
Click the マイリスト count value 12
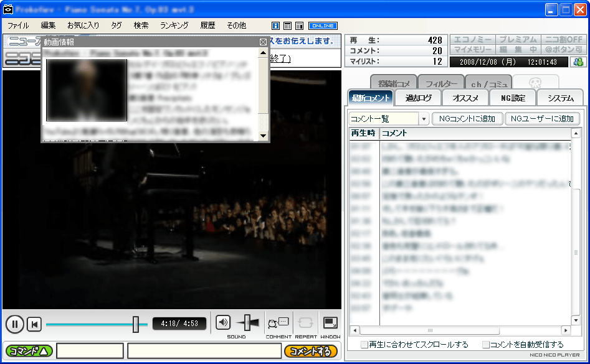437,61
